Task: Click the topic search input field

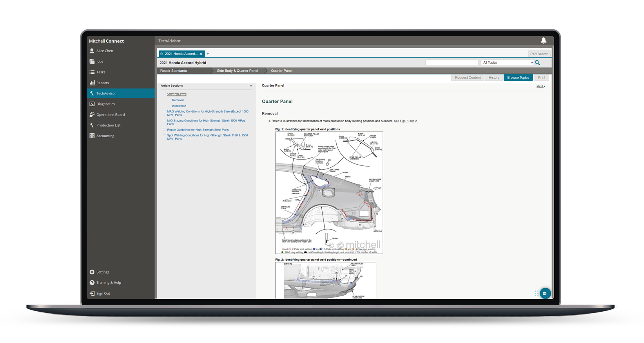Action: pos(452,63)
